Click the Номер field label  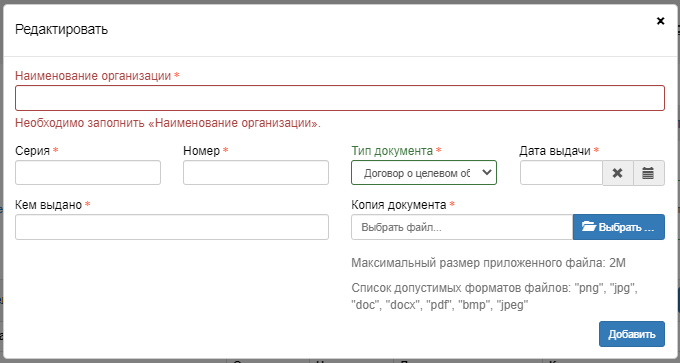(x=202, y=151)
